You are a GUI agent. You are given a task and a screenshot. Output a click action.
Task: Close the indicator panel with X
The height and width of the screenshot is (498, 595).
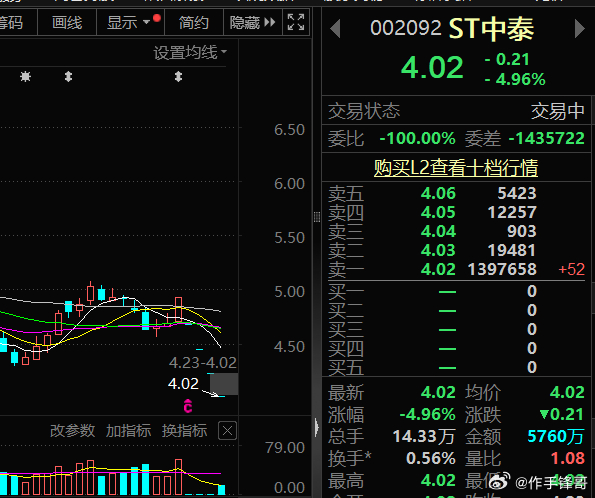pos(228,431)
